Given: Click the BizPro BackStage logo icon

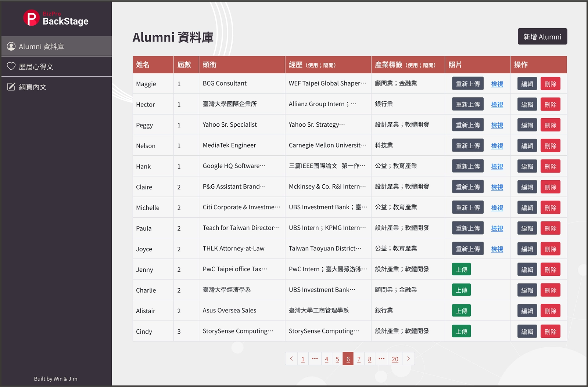Looking at the screenshot, I should pyautogui.click(x=31, y=18).
